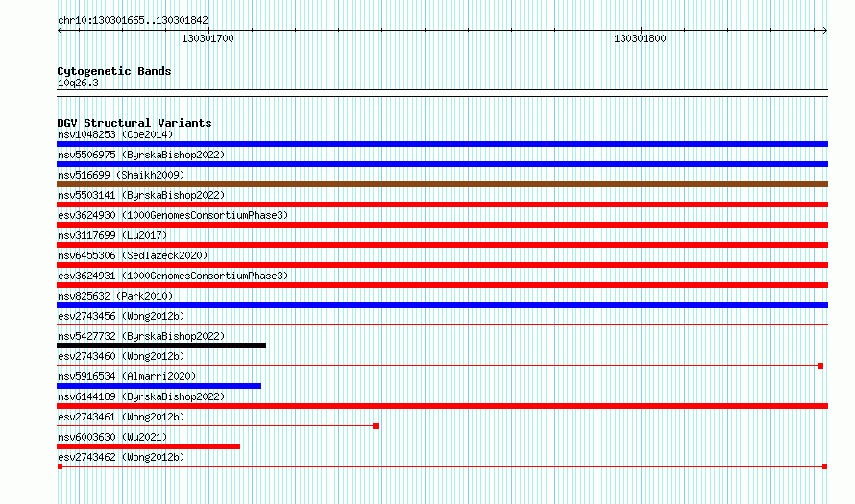The height and width of the screenshot is (504, 855).
Task: Select the chr10:130301665..130301842 coordinate label
Action: (x=133, y=20)
